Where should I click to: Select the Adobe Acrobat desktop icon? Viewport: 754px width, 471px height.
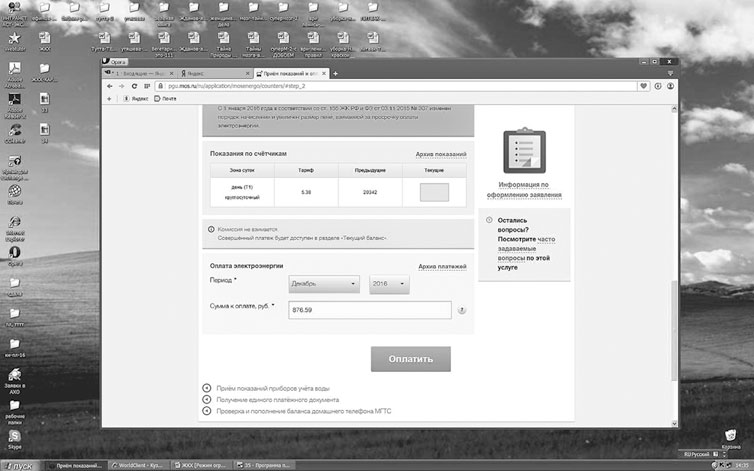pyautogui.click(x=15, y=75)
